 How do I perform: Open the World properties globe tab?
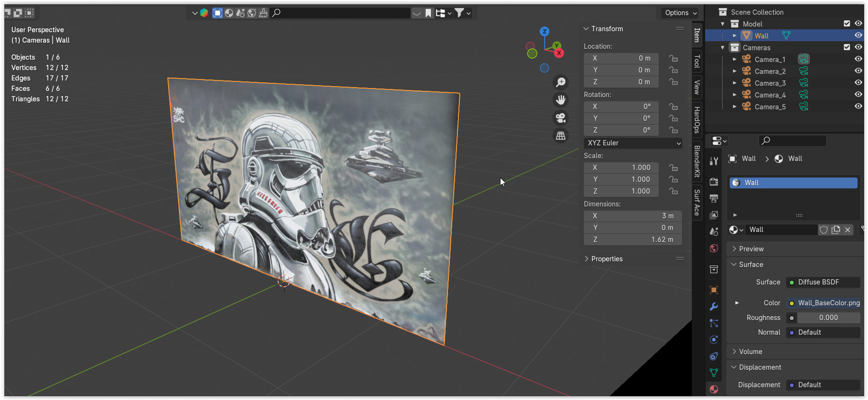[x=714, y=249]
